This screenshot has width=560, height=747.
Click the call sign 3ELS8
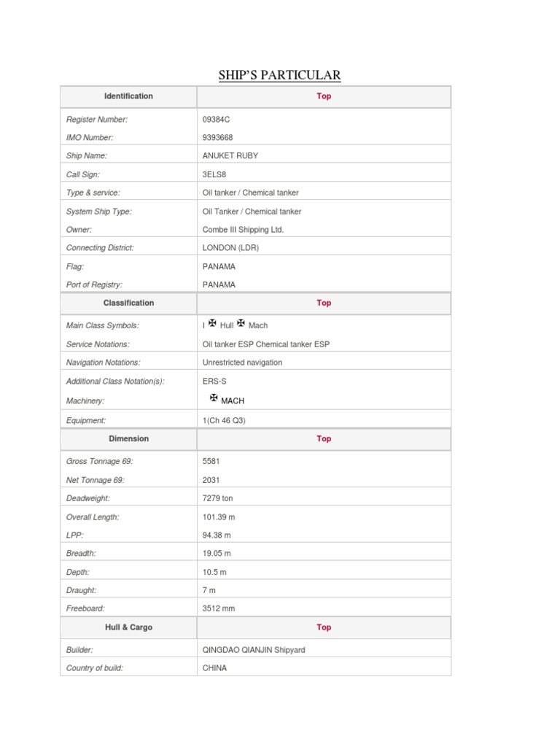pyautogui.click(x=214, y=174)
